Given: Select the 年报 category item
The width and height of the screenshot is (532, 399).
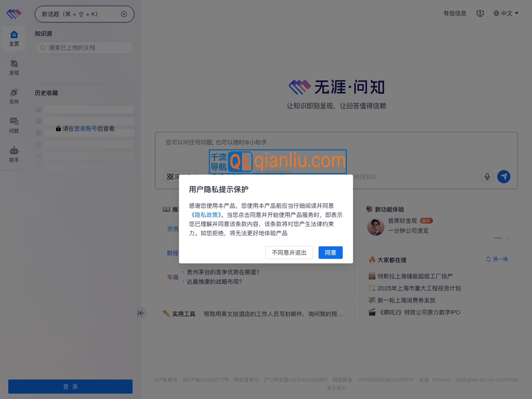Looking at the screenshot, I should click(x=173, y=277).
